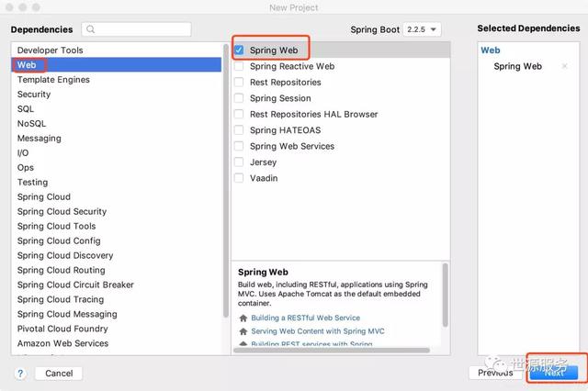Choose Spring Cloud Security category
The height and width of the screenshot is (391, 588).
pyautogui.click(x=117, y=211)
